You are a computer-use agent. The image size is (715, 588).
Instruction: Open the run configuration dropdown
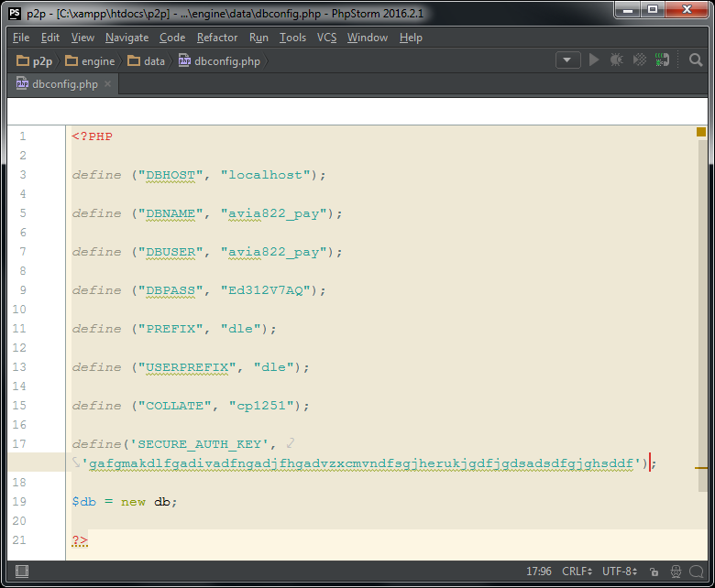[x=567, y=60]
